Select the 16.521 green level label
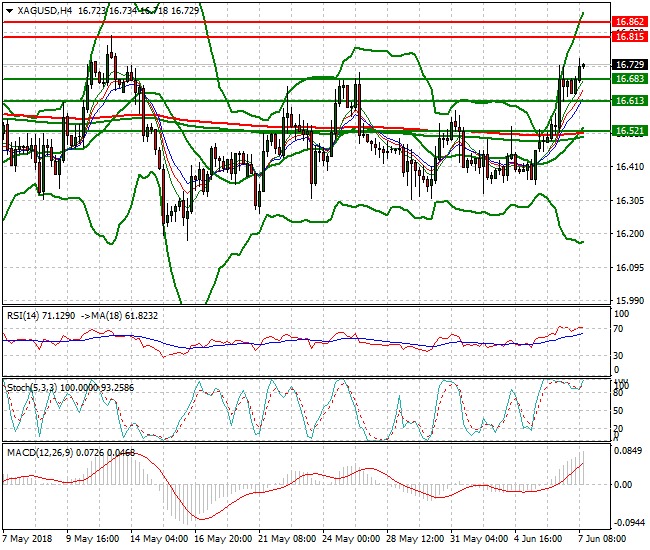Image resolution: width=650 pixels, height=550 pixels. (x=629, y=131)
